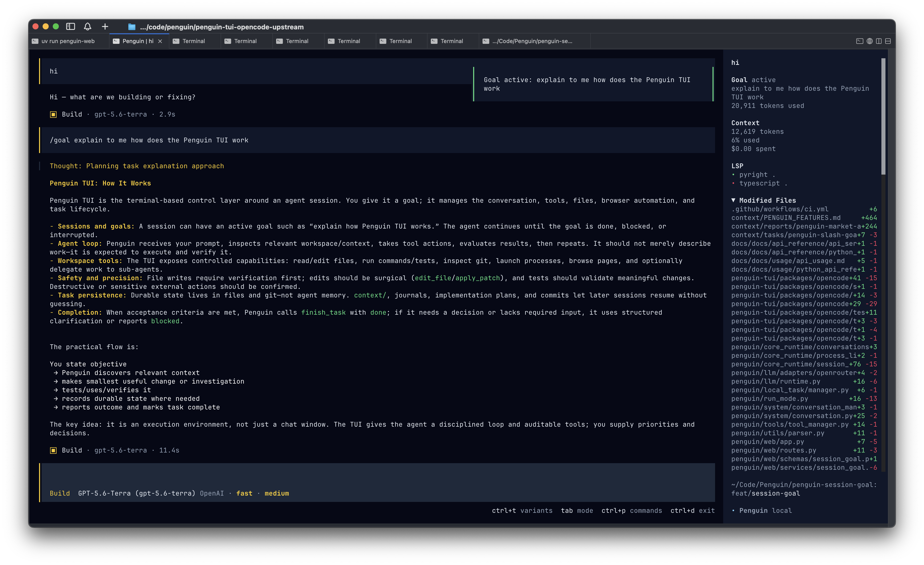Click the feat/session-goal branch label
This screenshot has width=924, height=565.
(766, 494)
